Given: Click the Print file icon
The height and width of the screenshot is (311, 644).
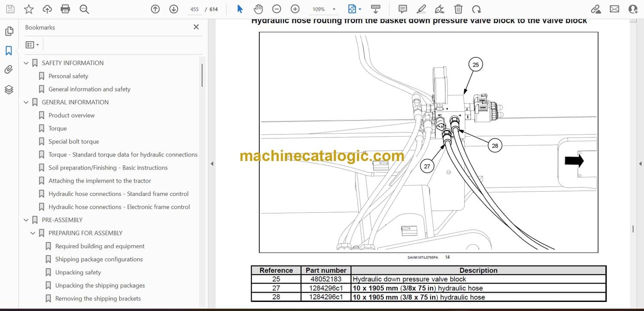Looking at the screenshot, I should [x=65, y=9].
